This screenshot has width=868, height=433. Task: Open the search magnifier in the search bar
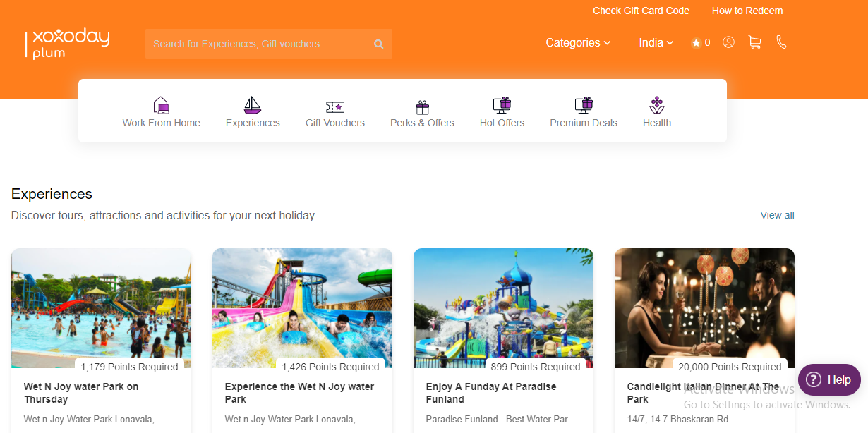coord(379,43)
